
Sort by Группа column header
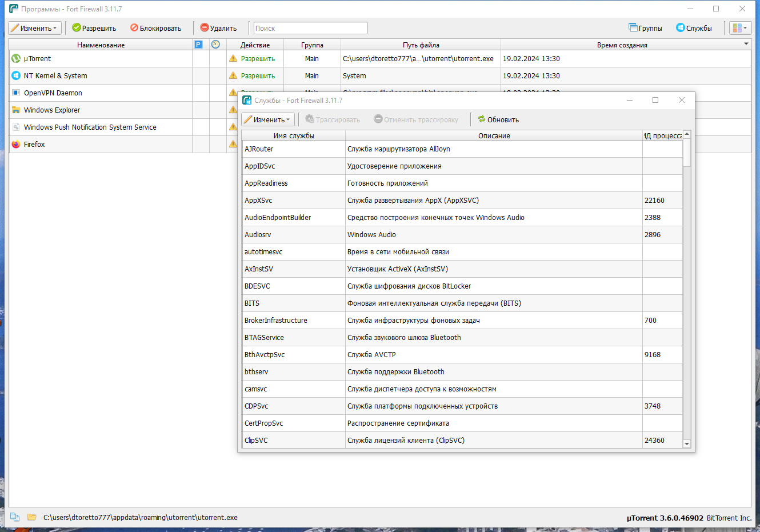pyautogui.click(x=312, y=45)
